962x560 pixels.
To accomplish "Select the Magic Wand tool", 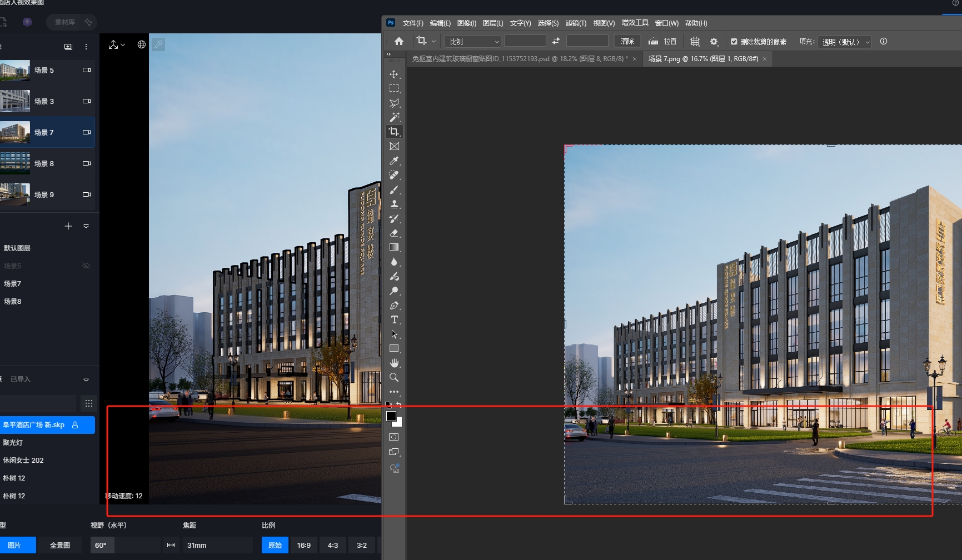I will pyautogui.click(x=394, y=117).
